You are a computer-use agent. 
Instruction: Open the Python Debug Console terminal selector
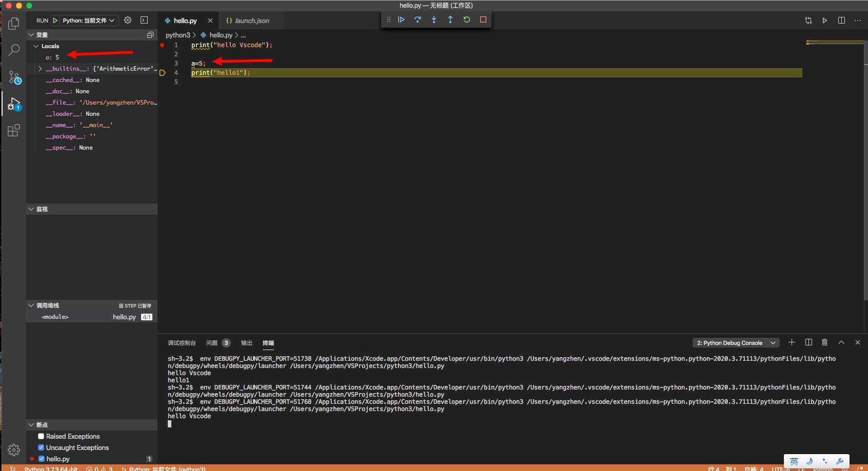736,343
